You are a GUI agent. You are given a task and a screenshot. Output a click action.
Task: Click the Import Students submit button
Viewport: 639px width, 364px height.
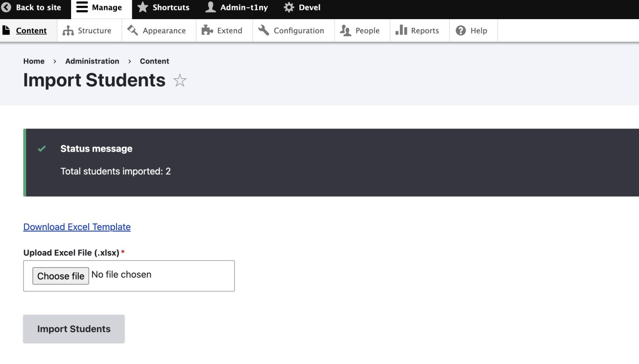tap(74, 329)
